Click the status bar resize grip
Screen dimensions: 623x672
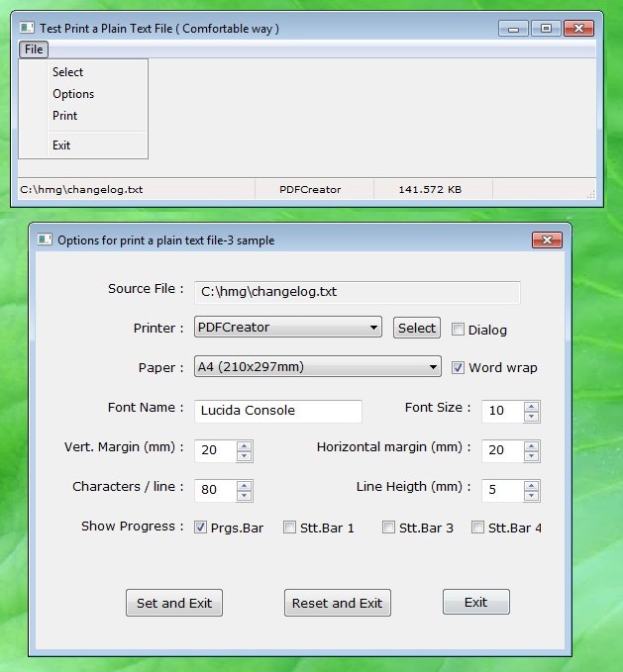coord(591,194)
